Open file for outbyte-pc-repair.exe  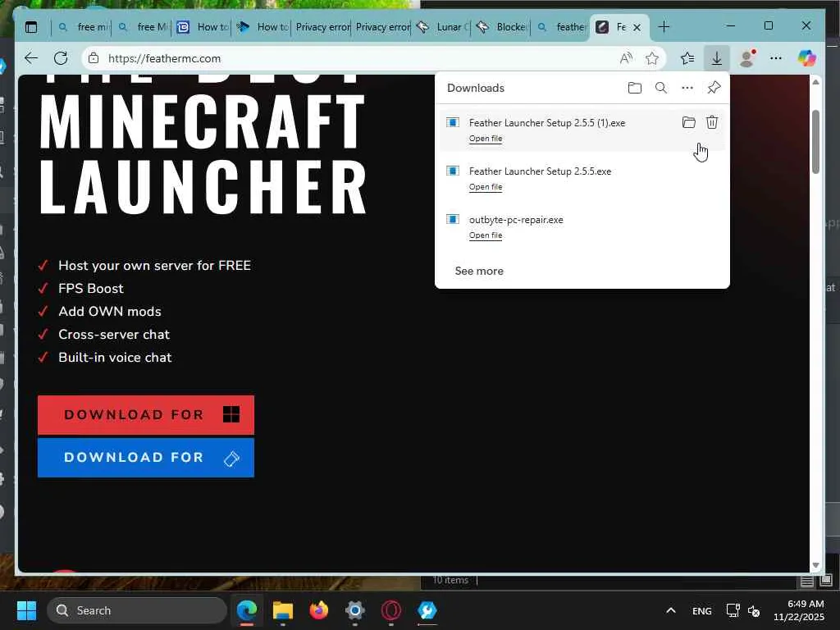point(486,235)
